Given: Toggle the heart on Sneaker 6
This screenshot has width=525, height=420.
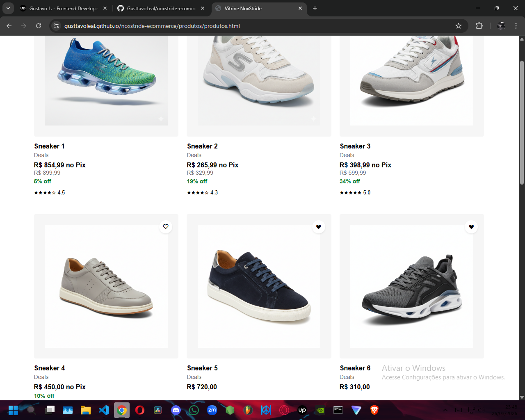Looking at the screenshot, I should tap(471, 226).
